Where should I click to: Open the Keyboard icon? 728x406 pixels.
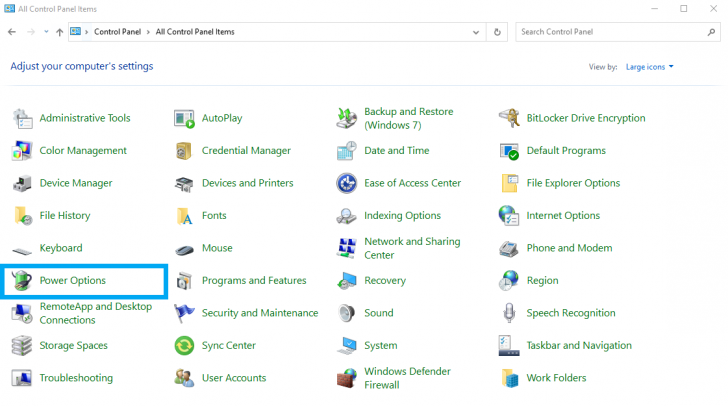[x=22, y=251]
